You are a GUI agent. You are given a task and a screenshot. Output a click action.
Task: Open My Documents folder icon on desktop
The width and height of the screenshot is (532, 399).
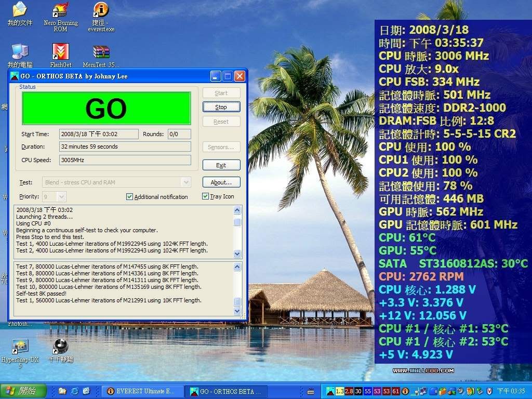[20, 10]
